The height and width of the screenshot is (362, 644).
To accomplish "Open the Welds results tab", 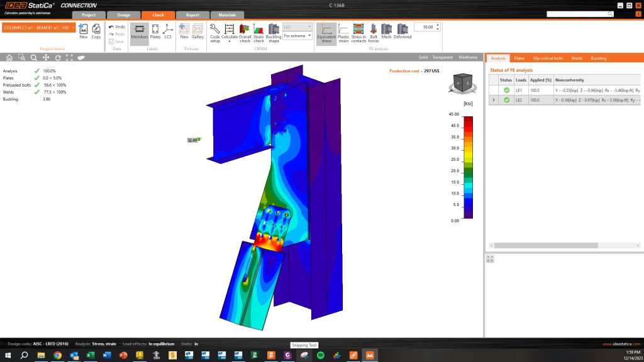I will (x=577, y=58).
